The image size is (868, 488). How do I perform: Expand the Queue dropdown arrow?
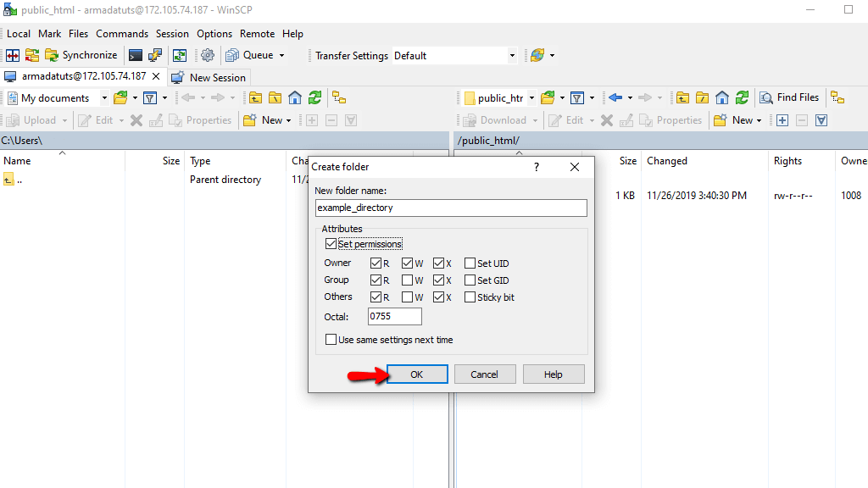pyautogui.click(x=281, y=55)
